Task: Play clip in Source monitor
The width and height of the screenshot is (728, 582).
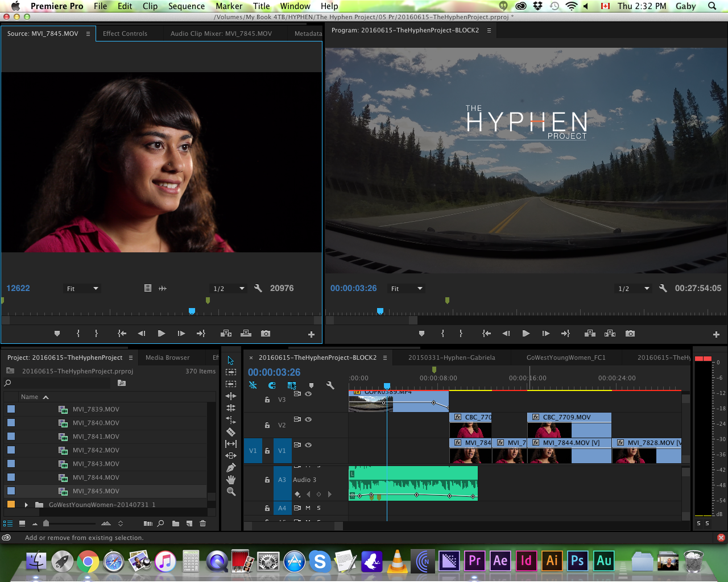Action: point(161,334)
